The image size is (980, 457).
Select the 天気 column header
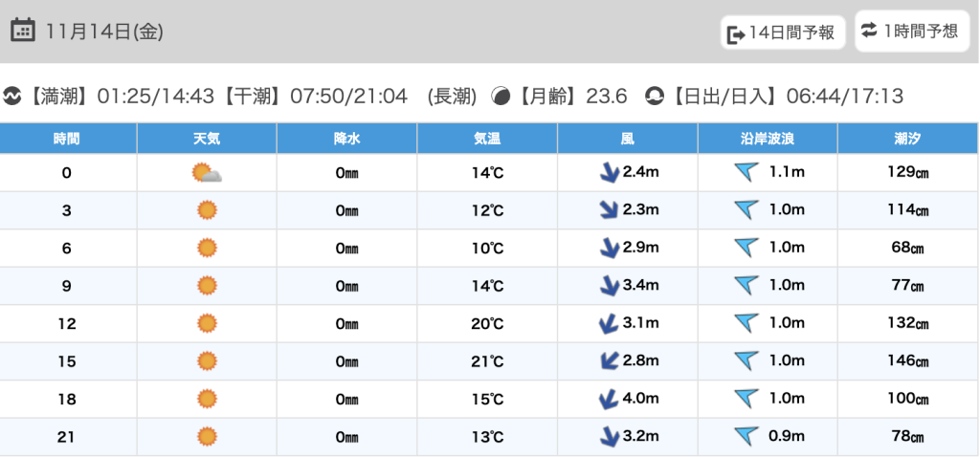[x=207, y=139]
